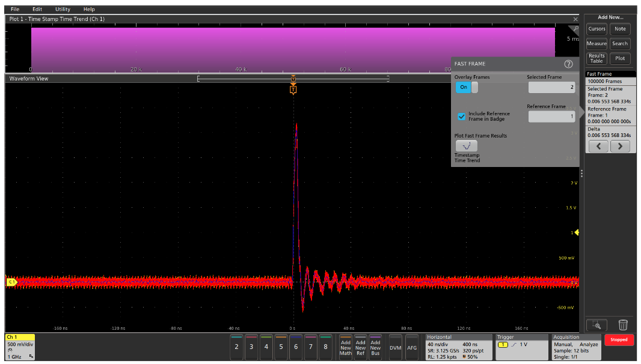The image size is (641, 364).
Task: Turn off Overlay Frames toggle
Action: [x=467, y=87]
